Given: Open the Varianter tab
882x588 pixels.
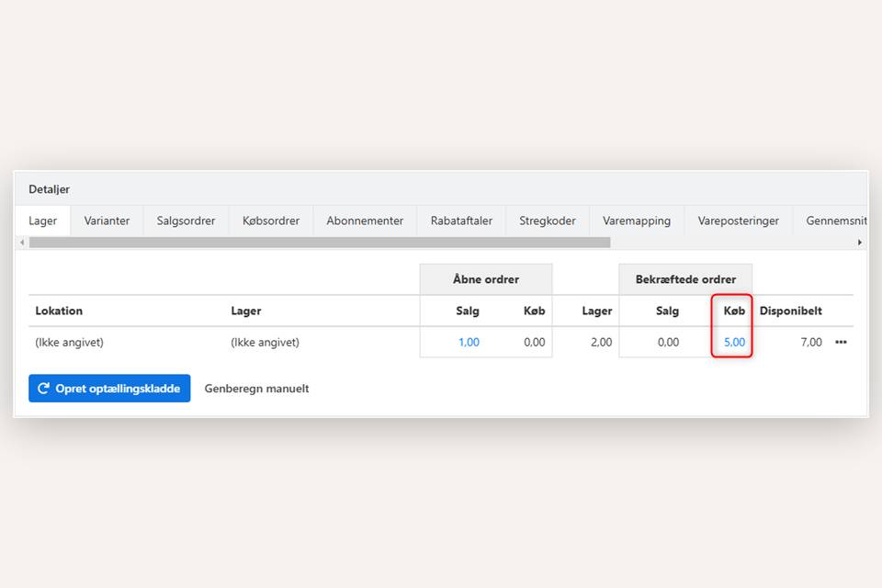Looking at the screenshot, I should point(107,220).
